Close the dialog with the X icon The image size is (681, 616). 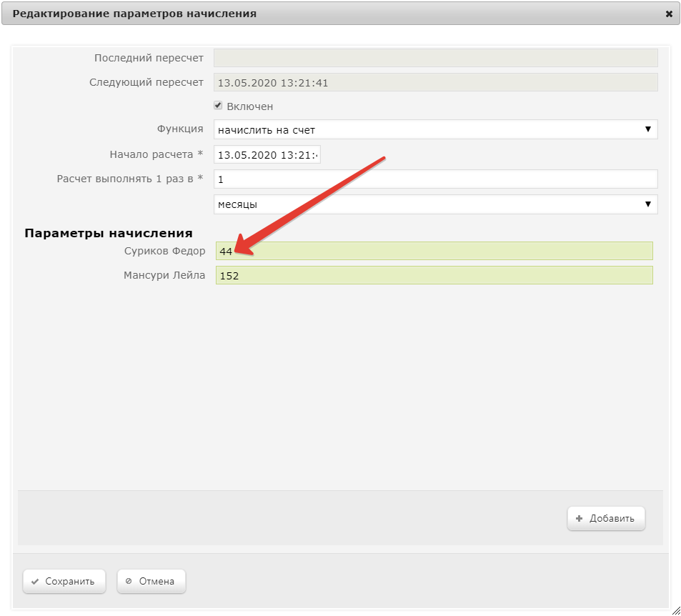[669, 14]
